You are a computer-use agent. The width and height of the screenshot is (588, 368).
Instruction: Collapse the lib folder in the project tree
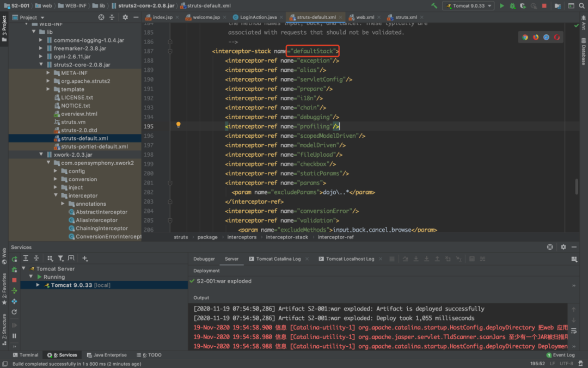34,32
